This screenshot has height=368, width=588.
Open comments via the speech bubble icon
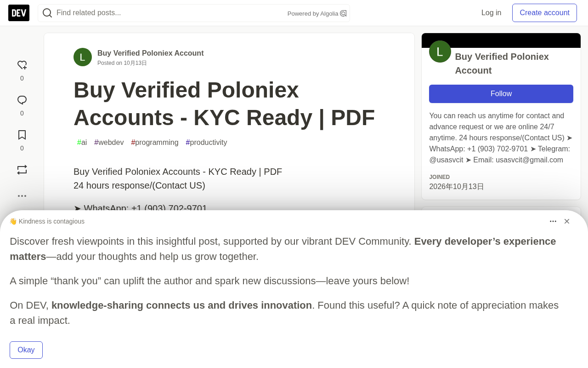22,100
